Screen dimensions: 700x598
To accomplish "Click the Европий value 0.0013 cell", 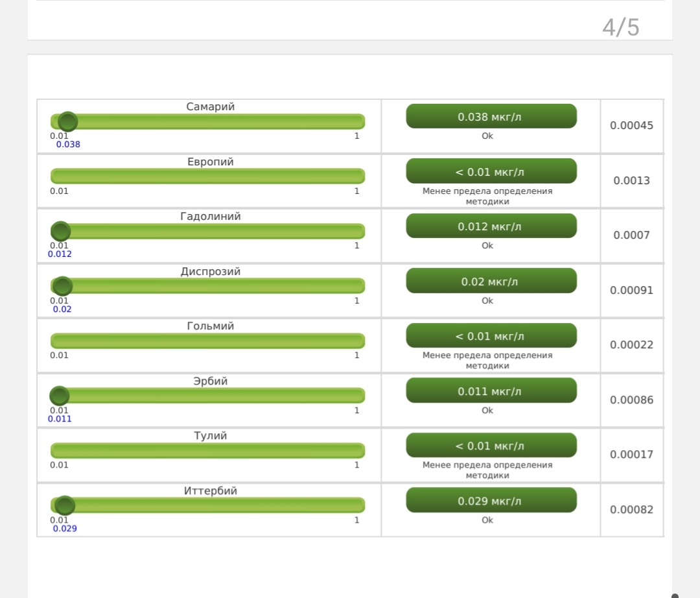I will click(x=631, y=180).
